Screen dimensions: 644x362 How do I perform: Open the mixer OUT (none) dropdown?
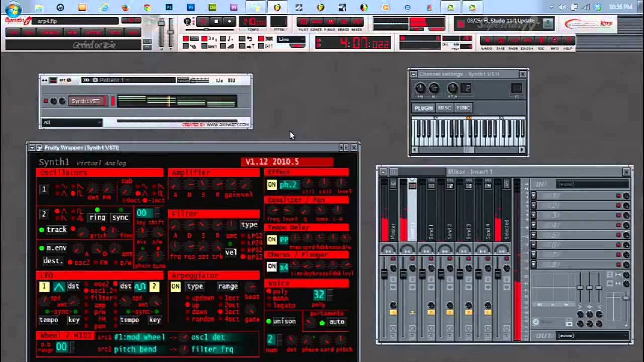(x=592, y=336)
